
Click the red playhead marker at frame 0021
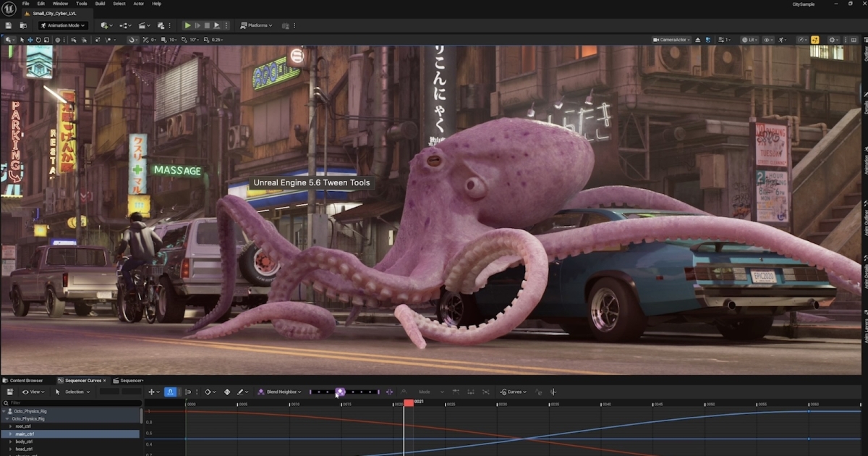pos(409,402)
